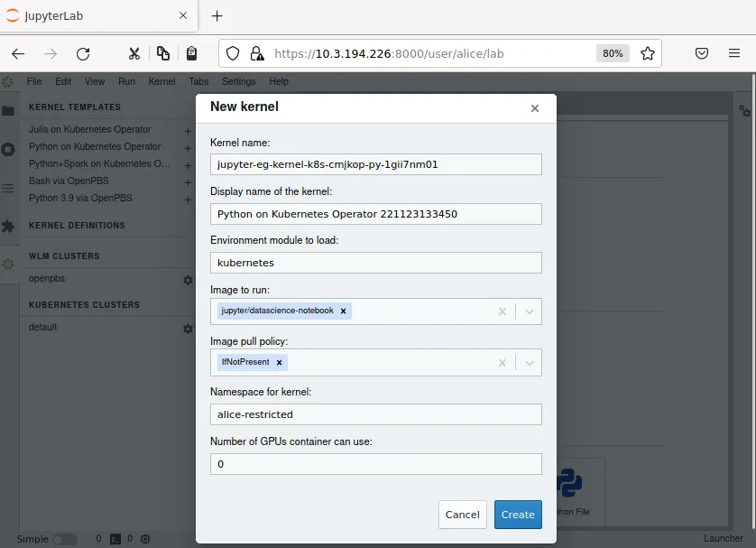
Task: Reload the page with refresh icon
Action: [83, 53]
